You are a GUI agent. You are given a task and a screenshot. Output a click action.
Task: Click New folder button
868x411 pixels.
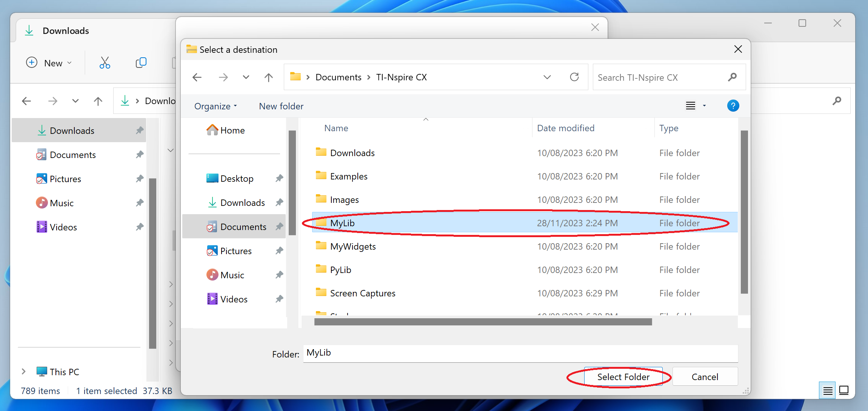281,106
